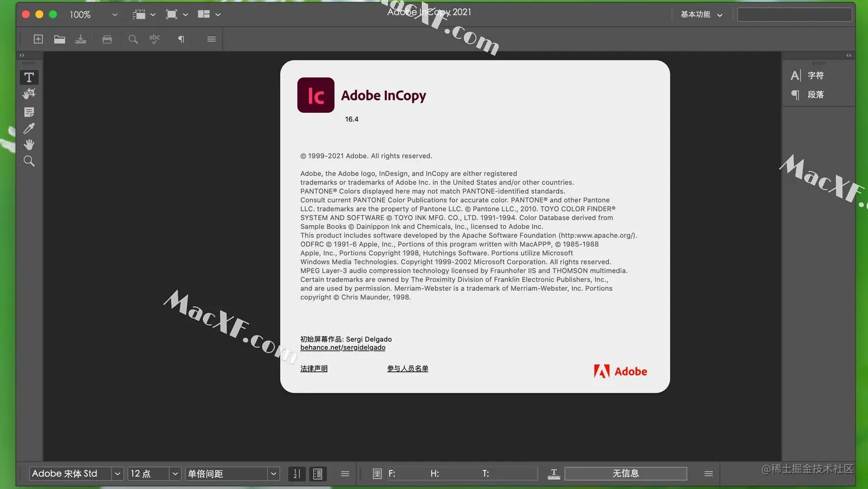Click the copyfit info icon before F:

[377, 473]
